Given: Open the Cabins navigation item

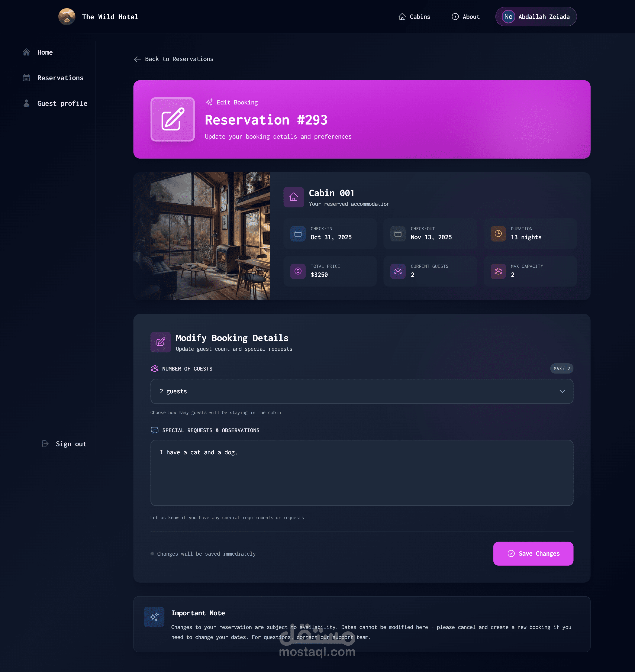Looking at the screenshot, I should [x=414, y=17].
